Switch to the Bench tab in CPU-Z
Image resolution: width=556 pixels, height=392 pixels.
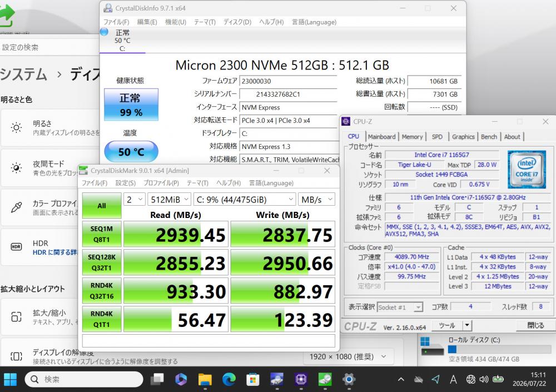489,137
